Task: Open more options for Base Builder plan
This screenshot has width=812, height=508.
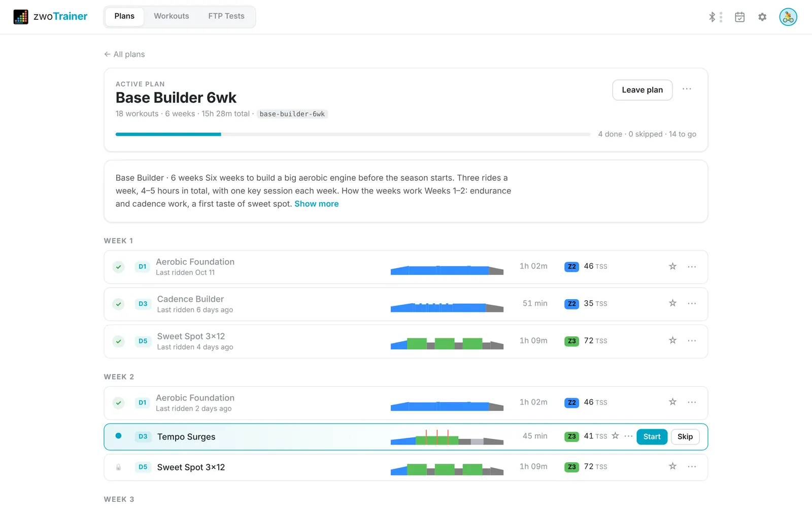Action: click(687, 89)
